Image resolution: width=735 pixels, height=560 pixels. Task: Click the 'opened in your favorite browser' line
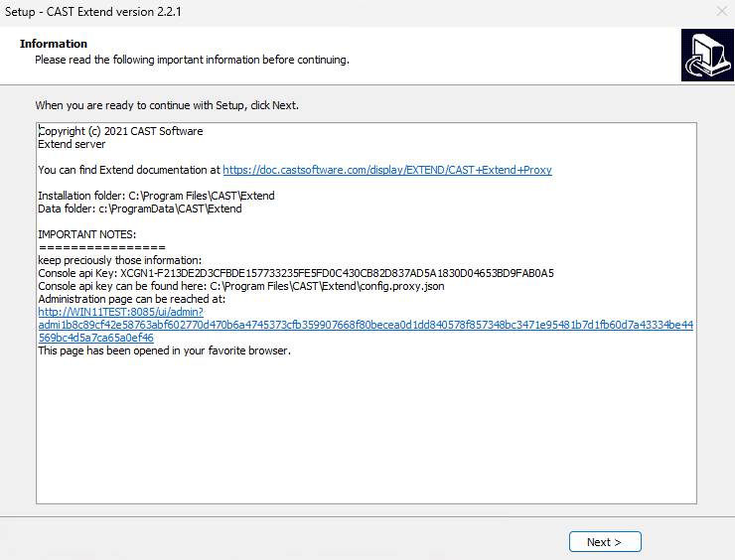click(x=164, y=350)
